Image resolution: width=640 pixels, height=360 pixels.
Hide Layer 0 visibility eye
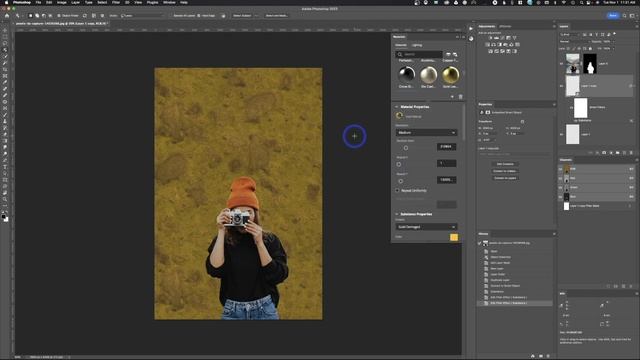point(562,64)
